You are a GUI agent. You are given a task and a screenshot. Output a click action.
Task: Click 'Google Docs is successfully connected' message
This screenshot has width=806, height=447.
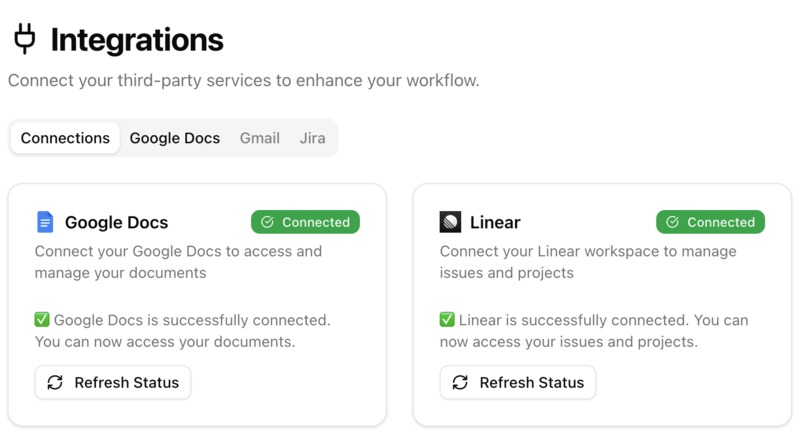coord(182,331)
